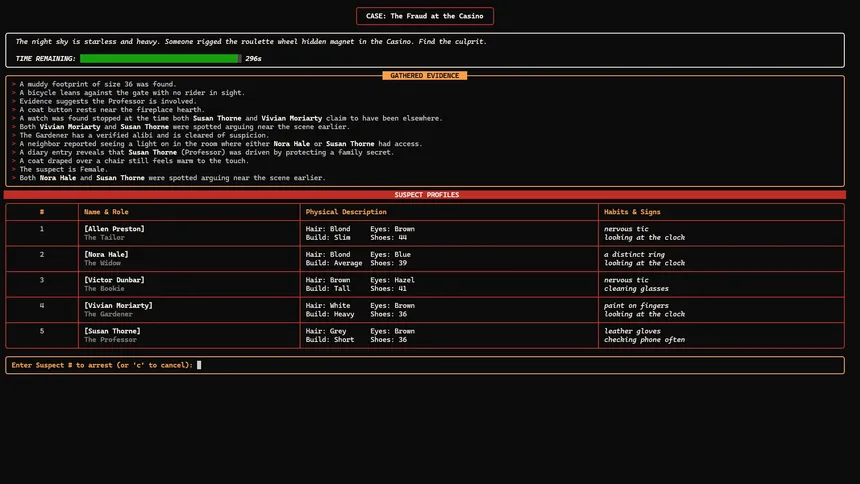Viewport: 860px width, 484px height.
Task: Click the green time remaining bar
Action: [160, 59]
